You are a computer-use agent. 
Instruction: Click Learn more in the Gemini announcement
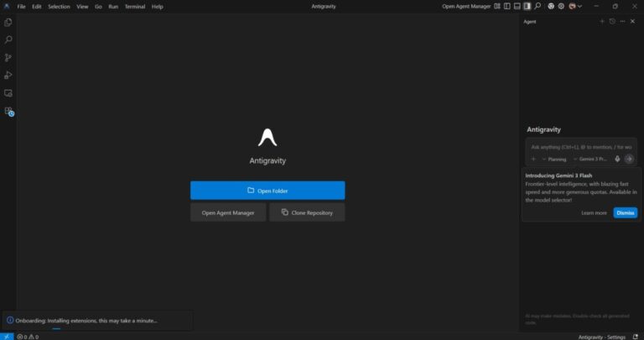594,213
